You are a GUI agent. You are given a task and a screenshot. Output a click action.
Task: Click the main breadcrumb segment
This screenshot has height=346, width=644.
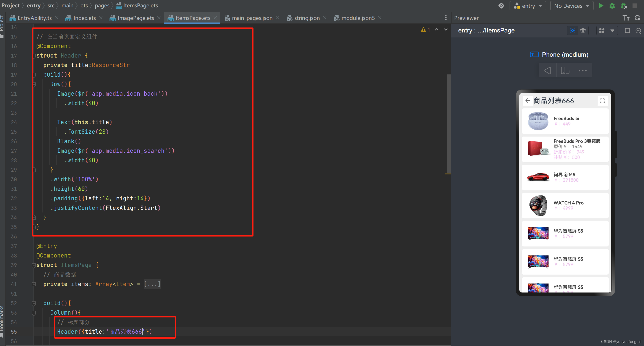tap(67, 5)
